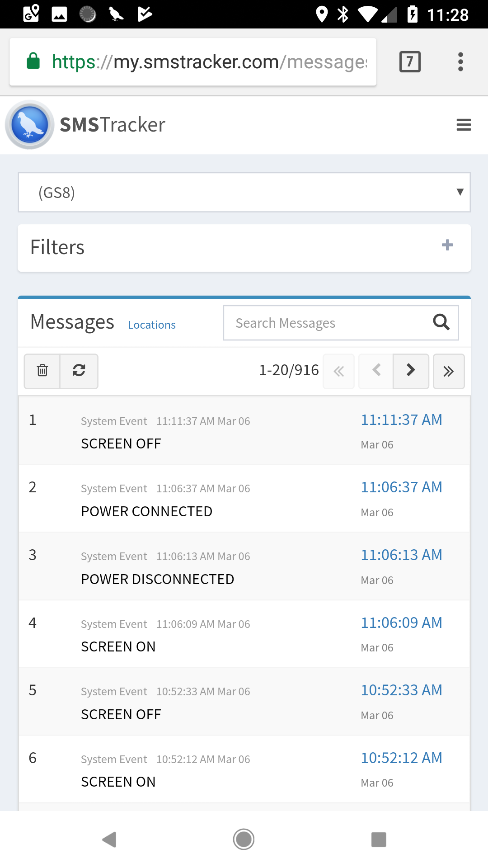488x868 pixels.
Task: Tap the Android back navigation button
Action: click(109, 840)
